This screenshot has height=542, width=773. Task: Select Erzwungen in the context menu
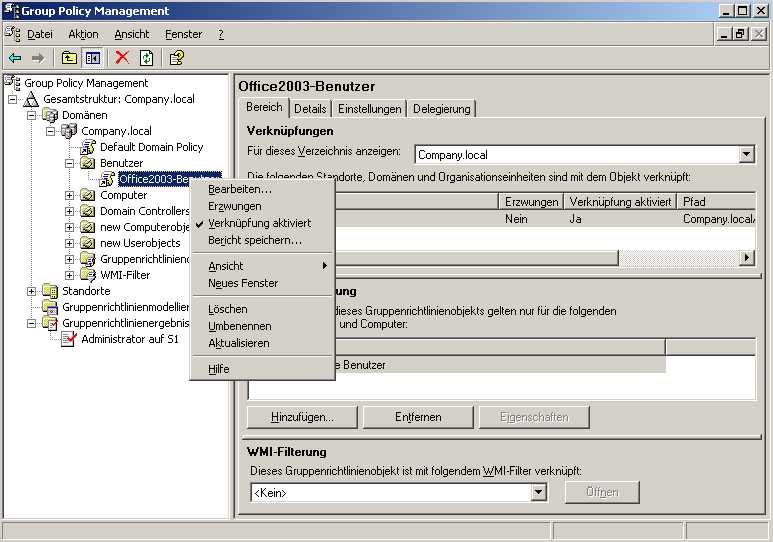coord(262,206)
